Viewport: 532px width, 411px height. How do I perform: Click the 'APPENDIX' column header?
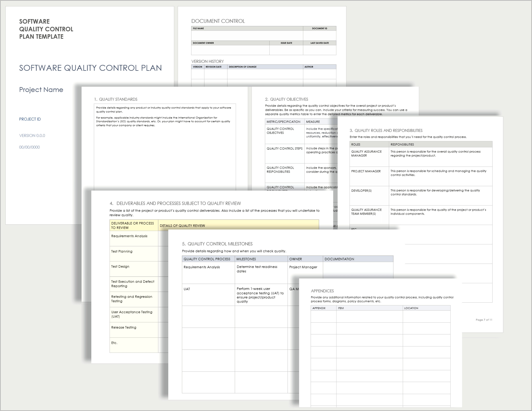click(323, 308)
